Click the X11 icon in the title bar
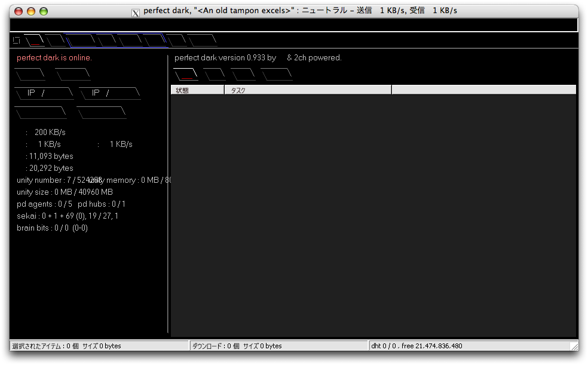The height and width of the screenshot is (365, 588). coord(136,13)
